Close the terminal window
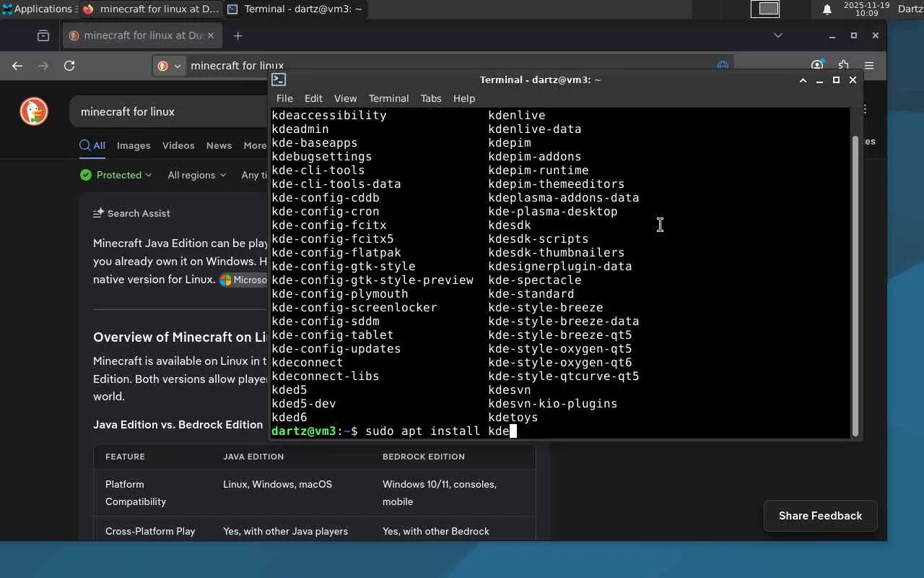Image resolution: width=924 pixels, height=578 pixels. pos(853,80)
